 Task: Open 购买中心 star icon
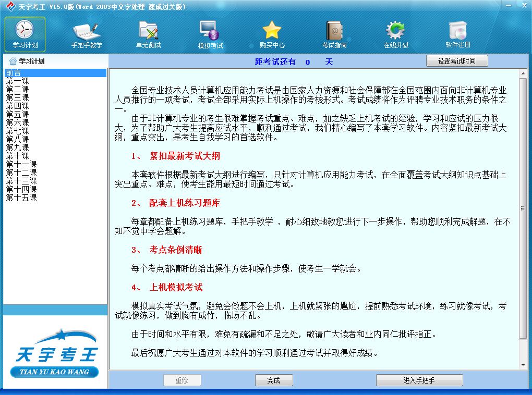(272, 30)
